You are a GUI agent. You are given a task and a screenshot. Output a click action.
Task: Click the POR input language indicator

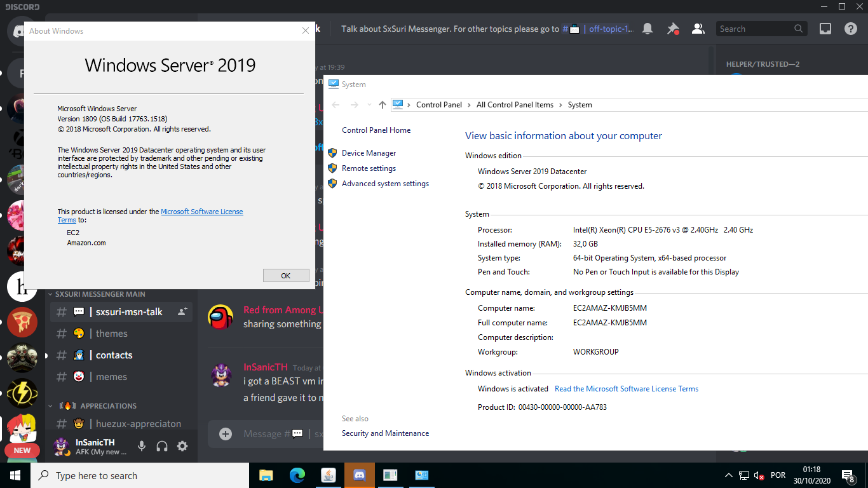click(x=778, y=475)
